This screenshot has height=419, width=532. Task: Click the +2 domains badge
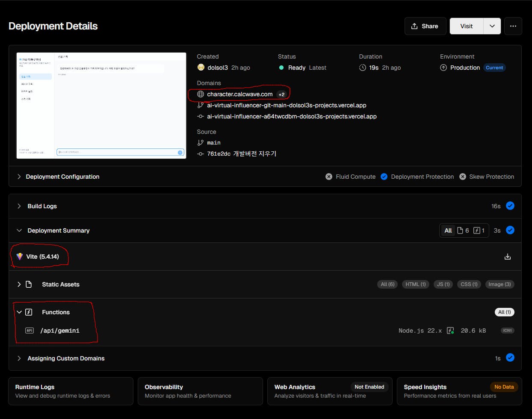pyautogui.click(x=281, y=94)
